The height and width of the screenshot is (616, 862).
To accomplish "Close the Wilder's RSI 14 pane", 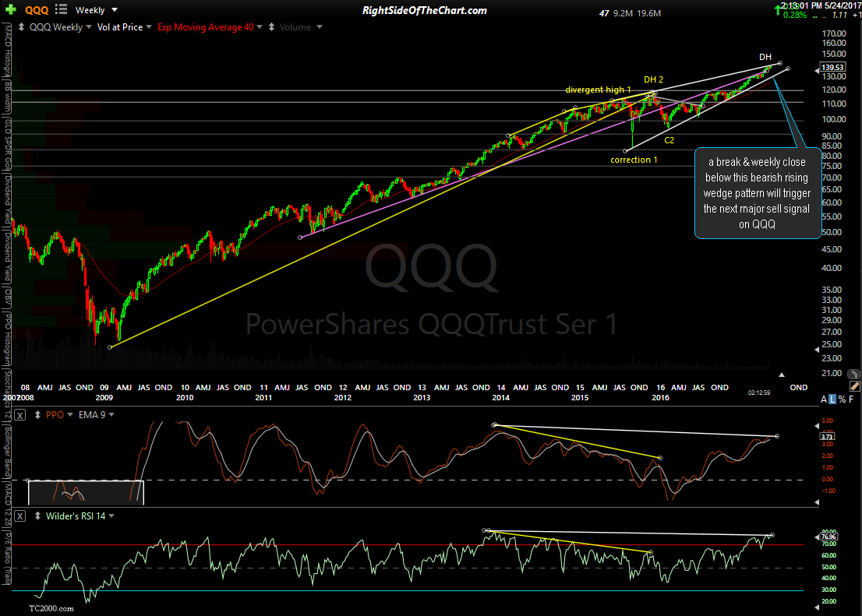I will (21, 516).
